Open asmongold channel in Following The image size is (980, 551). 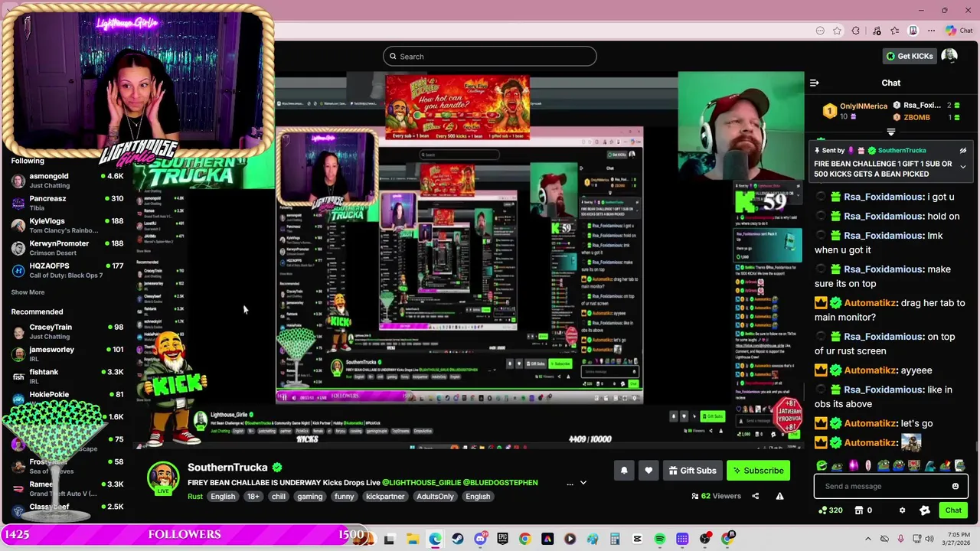click(x=67, y=181)
